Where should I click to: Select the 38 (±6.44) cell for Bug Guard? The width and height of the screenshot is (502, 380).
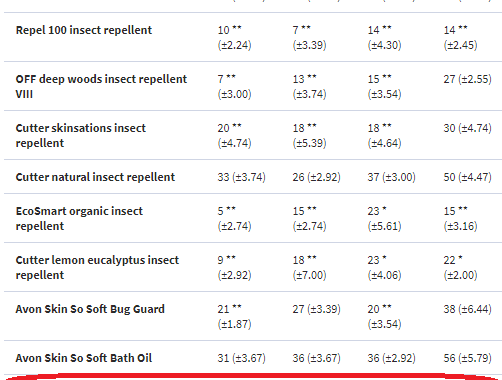coord(467,309)
